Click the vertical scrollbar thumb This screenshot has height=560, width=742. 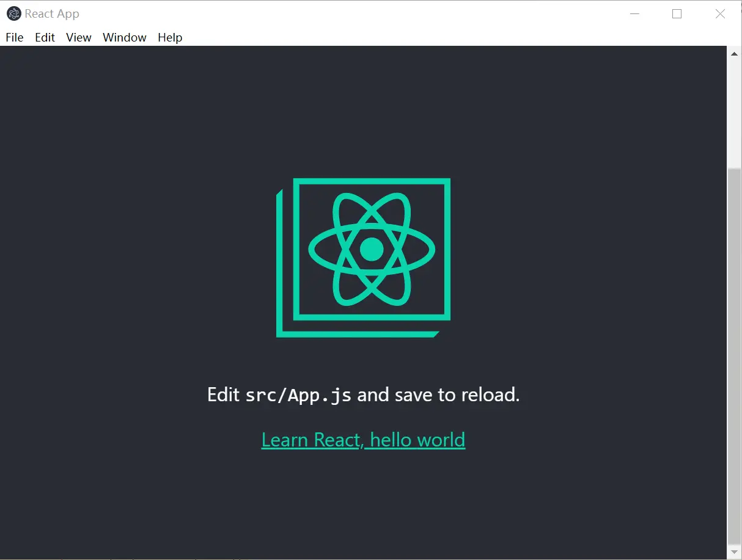point(734,355)
